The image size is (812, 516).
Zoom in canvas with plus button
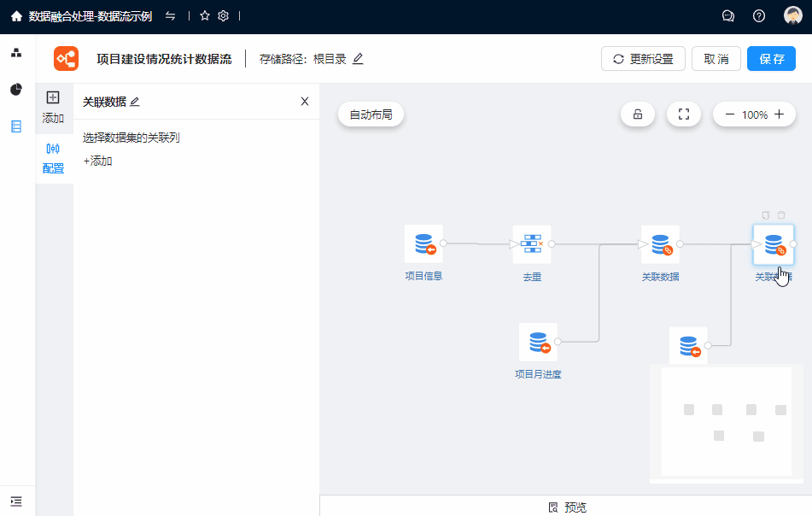[x=779, y=114]
